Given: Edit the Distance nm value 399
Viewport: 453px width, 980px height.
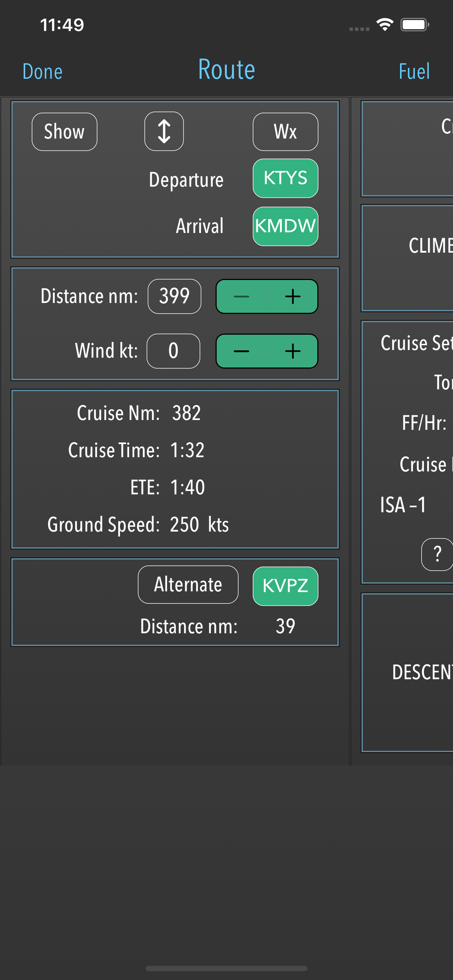Looking at the screenshot, I should tap(174, 296).
